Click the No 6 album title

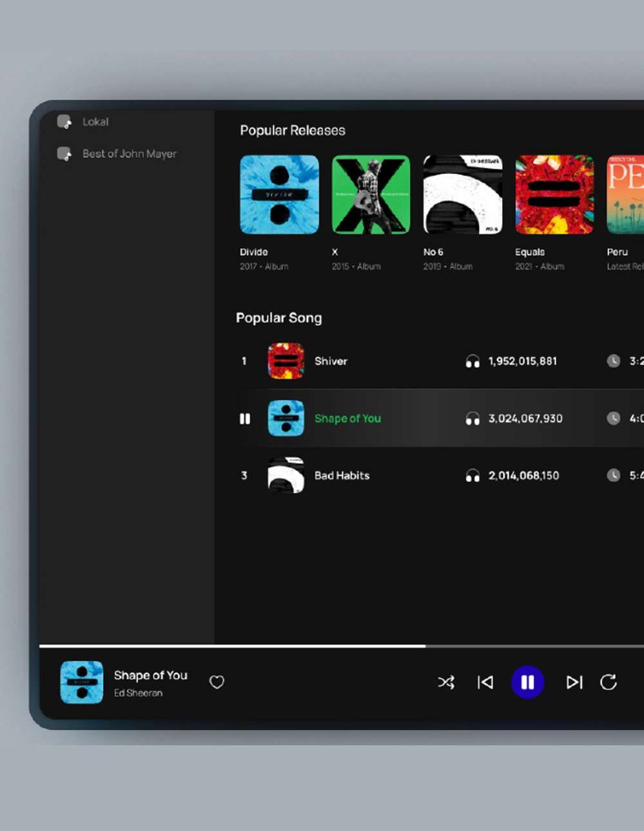click(433, 252)
